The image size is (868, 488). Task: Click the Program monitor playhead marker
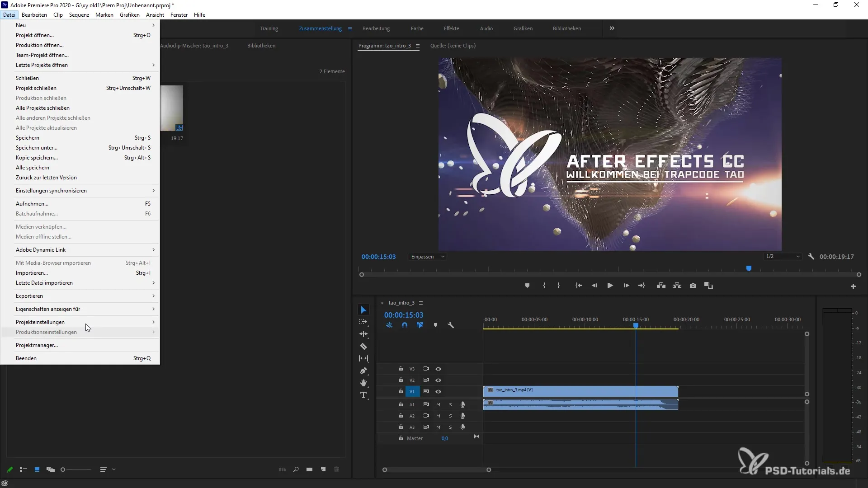tap(749, 268)
